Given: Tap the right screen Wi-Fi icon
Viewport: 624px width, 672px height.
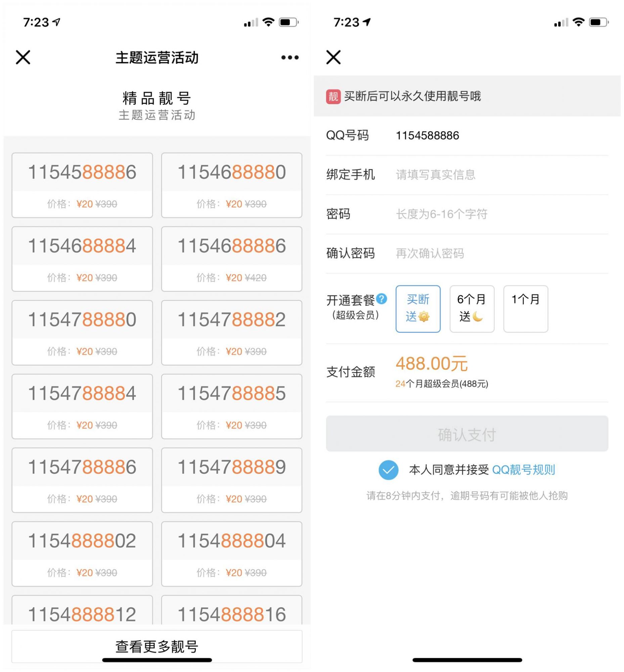Looking at the screenshot, I should click(x=578, y=22).
